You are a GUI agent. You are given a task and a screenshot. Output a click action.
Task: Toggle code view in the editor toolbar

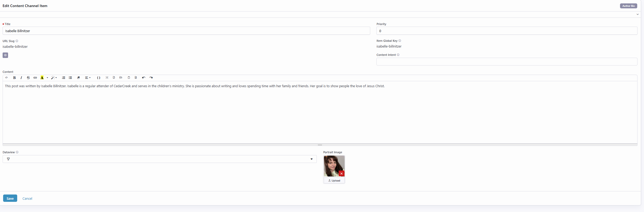7,78
